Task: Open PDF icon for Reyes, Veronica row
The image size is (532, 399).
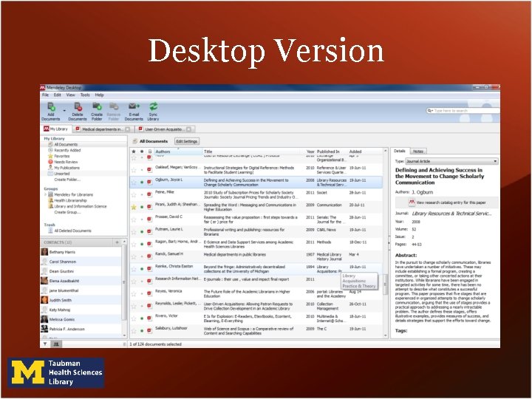Action: pos(149,293)
